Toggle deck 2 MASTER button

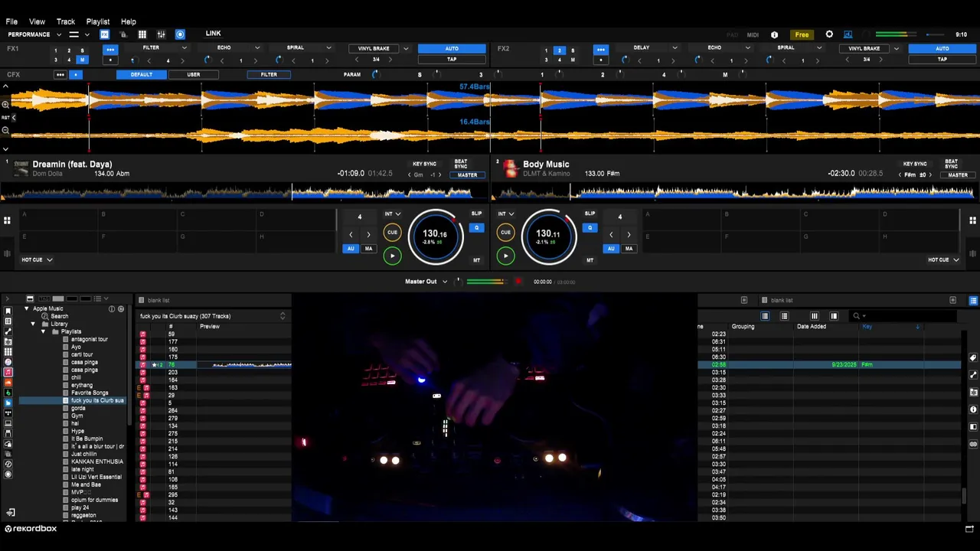pos(958,175)
